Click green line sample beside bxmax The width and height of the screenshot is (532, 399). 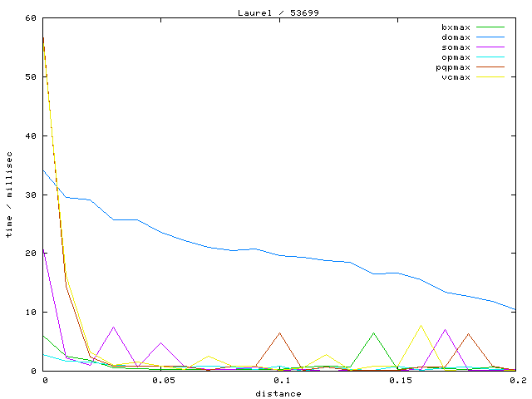490,27
